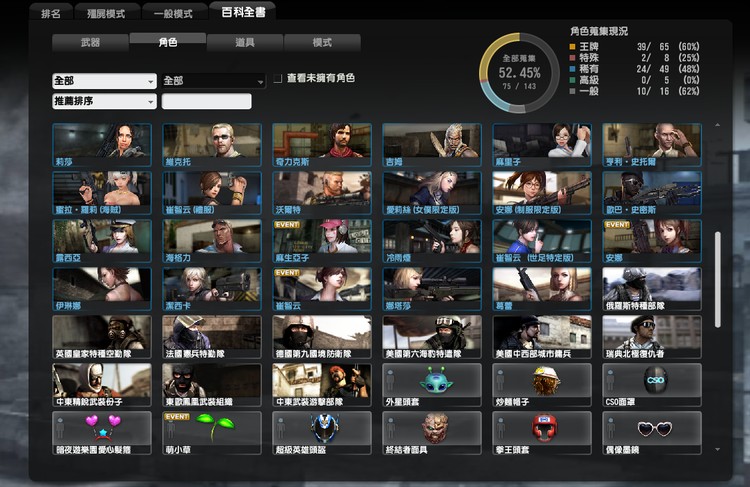Open the 德國第九國境防衛隊 character card
750x487 pixels.
(322, 337)
